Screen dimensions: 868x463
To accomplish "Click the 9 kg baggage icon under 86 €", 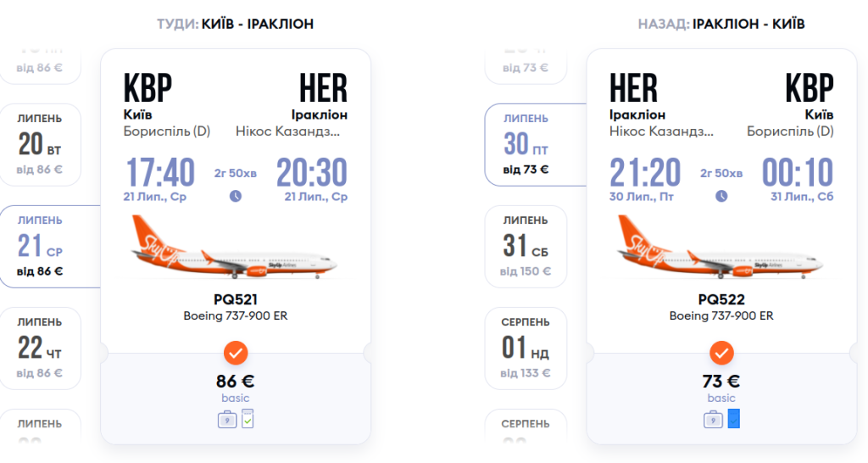I will (226, 419).
